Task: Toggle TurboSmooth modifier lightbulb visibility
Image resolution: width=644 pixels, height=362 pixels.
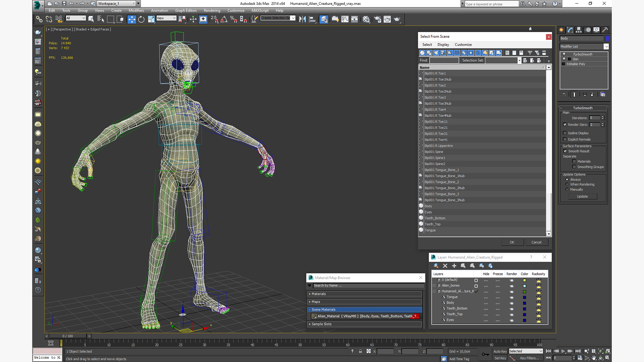Action: click(564, 54)
